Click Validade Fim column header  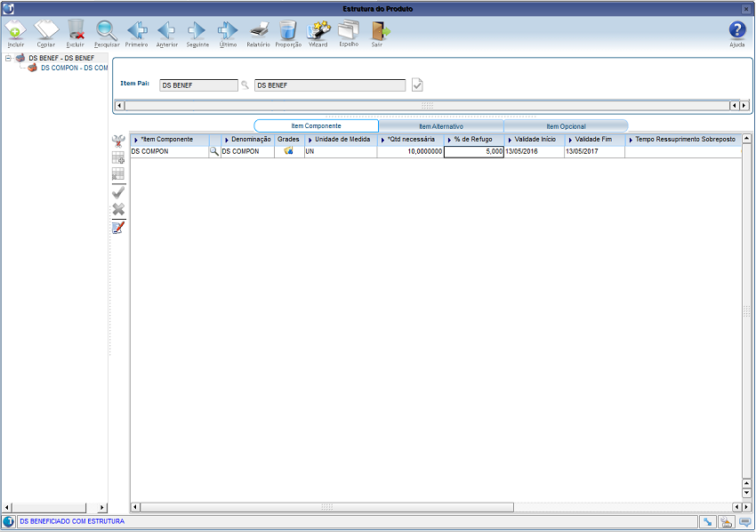[x=594, y=140]
